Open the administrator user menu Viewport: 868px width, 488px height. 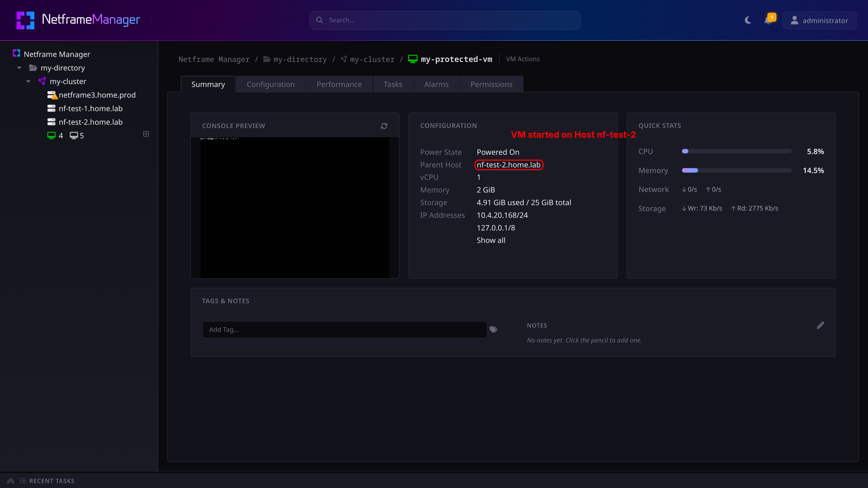pyautogui.click(x=819, y=21)
